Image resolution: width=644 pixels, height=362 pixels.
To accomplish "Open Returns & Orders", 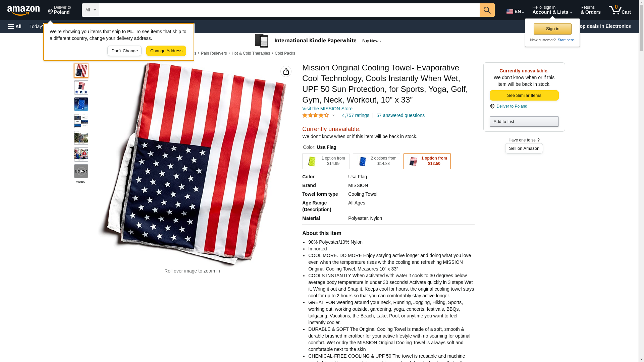I will 590,10.
